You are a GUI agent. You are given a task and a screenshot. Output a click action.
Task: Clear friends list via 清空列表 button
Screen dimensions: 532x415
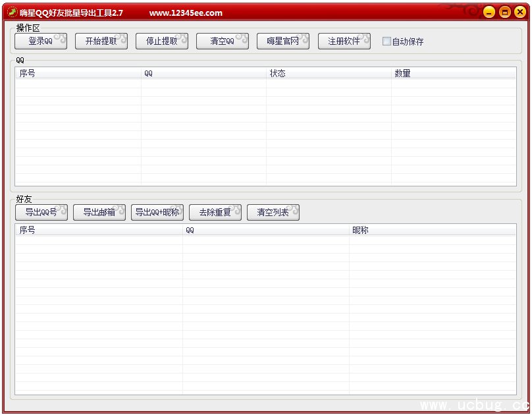click(x=273, y=212)
